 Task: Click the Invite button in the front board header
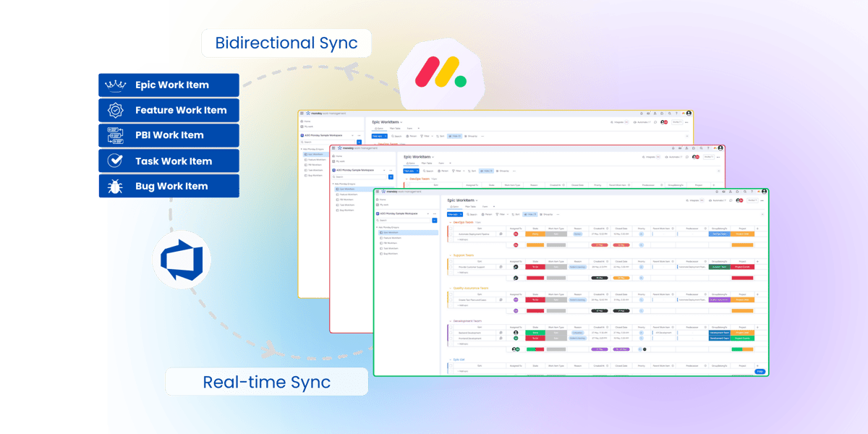click(753, 200)
